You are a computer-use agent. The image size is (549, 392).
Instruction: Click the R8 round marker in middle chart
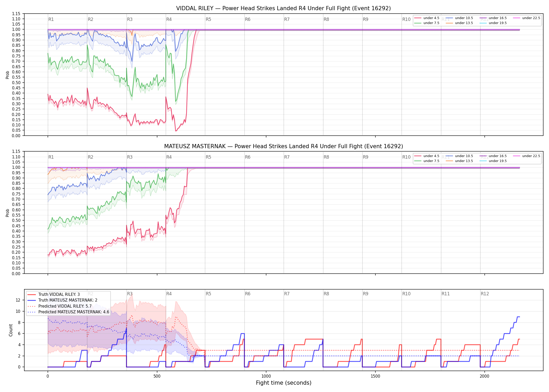pos(326,157)
